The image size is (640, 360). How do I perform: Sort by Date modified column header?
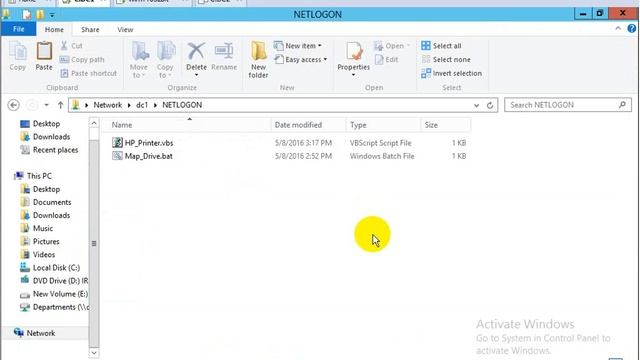point(308,125)
